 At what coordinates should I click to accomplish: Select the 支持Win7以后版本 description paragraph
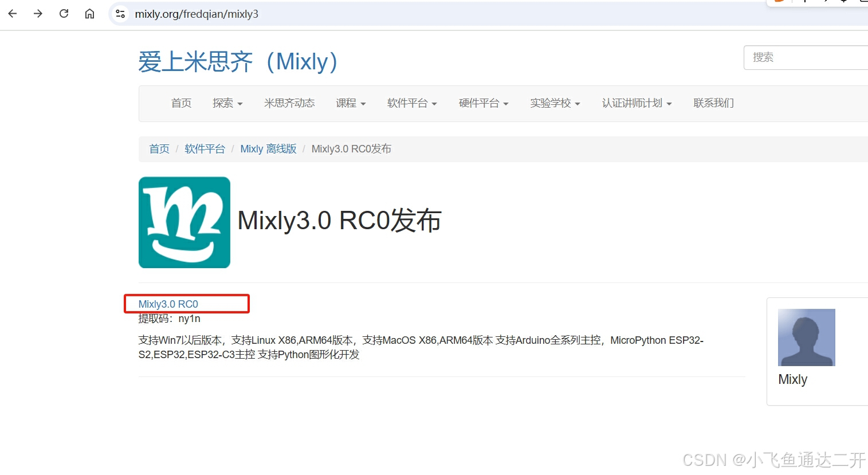pos(421,347)
